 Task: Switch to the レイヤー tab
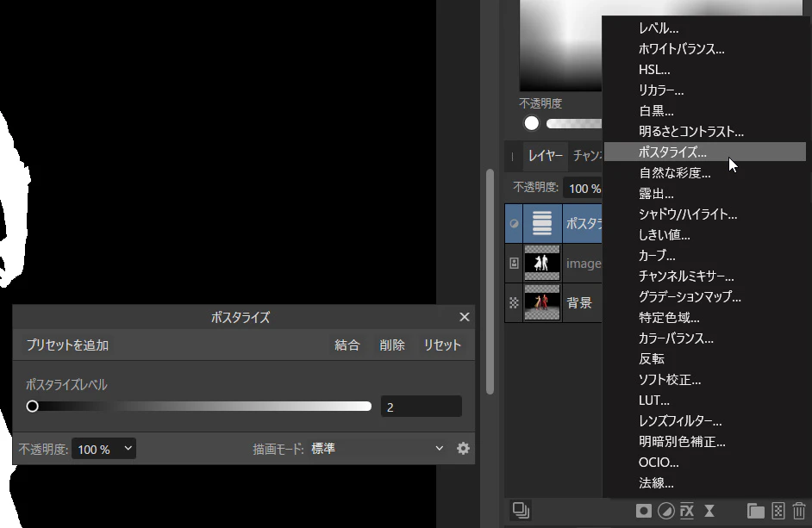coord(545,155)
